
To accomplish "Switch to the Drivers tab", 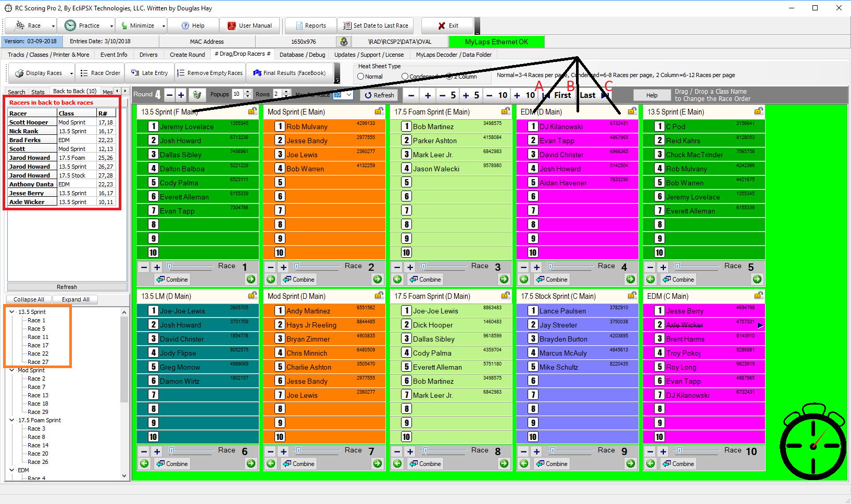I will tap(148, 55).
